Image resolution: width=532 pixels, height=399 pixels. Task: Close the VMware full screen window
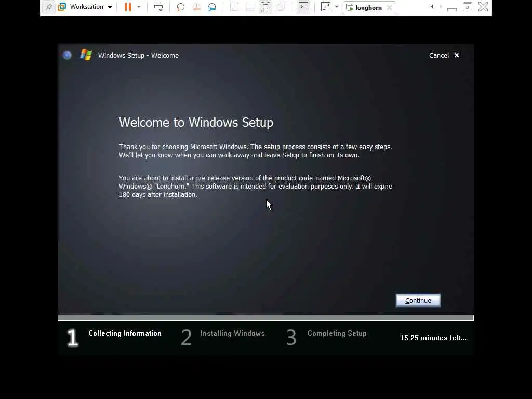[x=483, y=7]
